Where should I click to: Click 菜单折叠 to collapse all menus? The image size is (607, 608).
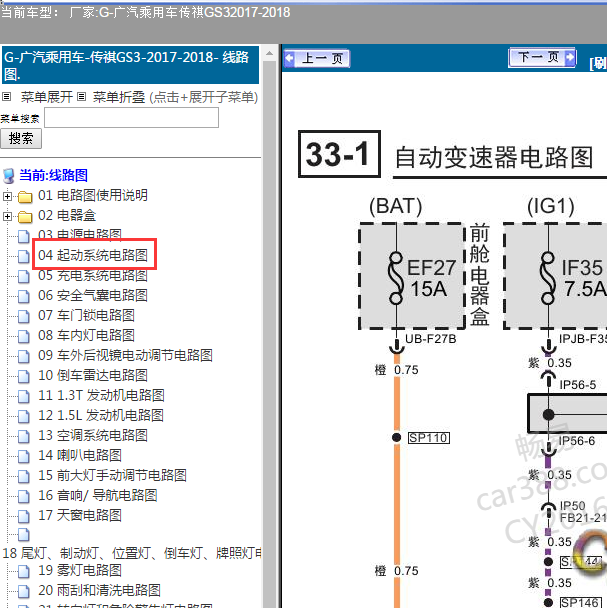coord(119,97)
